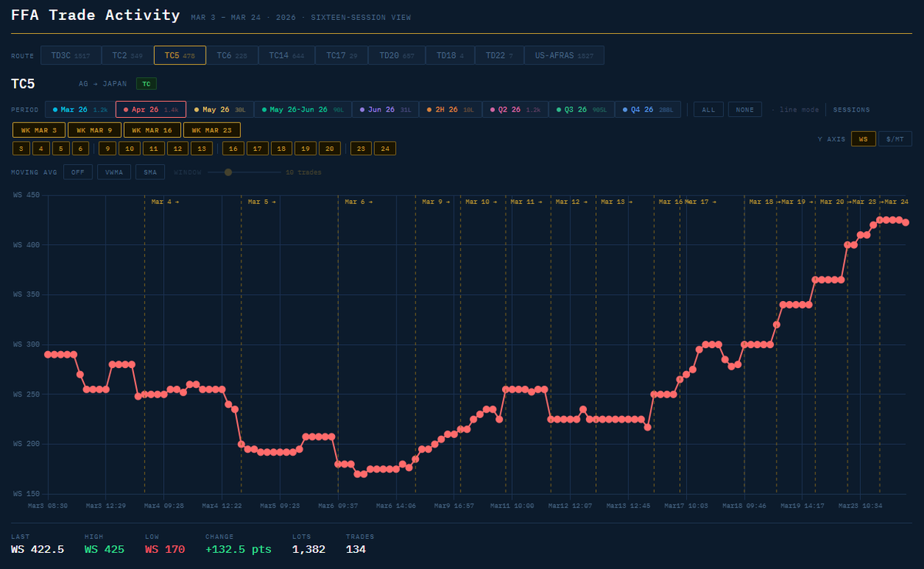Go to the TC14 route tab
Viewport: 924px width, 569px height.
tap(286, 55)
